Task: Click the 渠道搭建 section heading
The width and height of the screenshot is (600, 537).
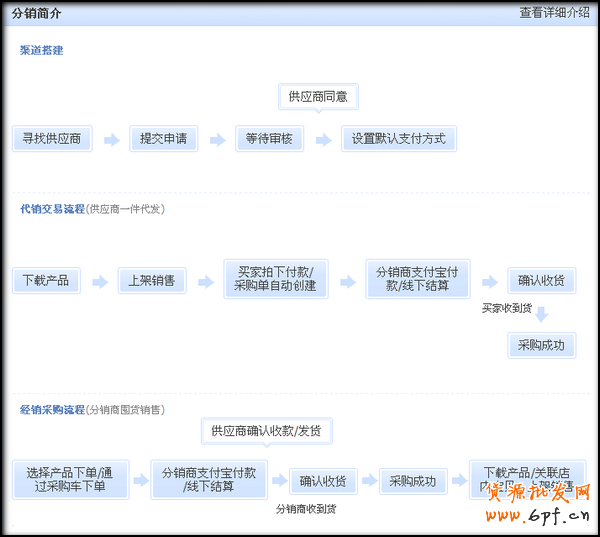Action: coord(41,50)
